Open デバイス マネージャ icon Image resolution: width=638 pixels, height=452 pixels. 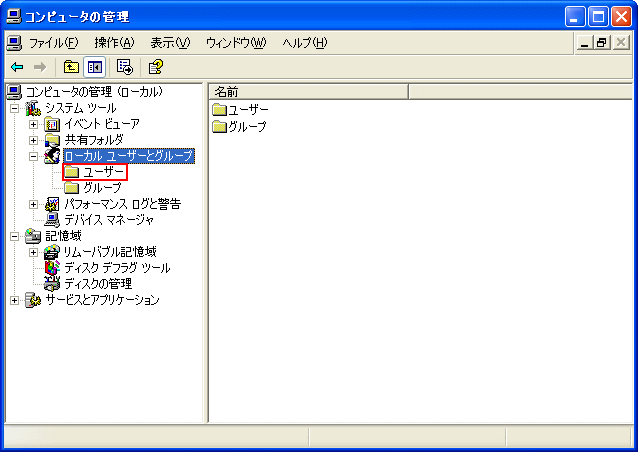tap(52, 220)
